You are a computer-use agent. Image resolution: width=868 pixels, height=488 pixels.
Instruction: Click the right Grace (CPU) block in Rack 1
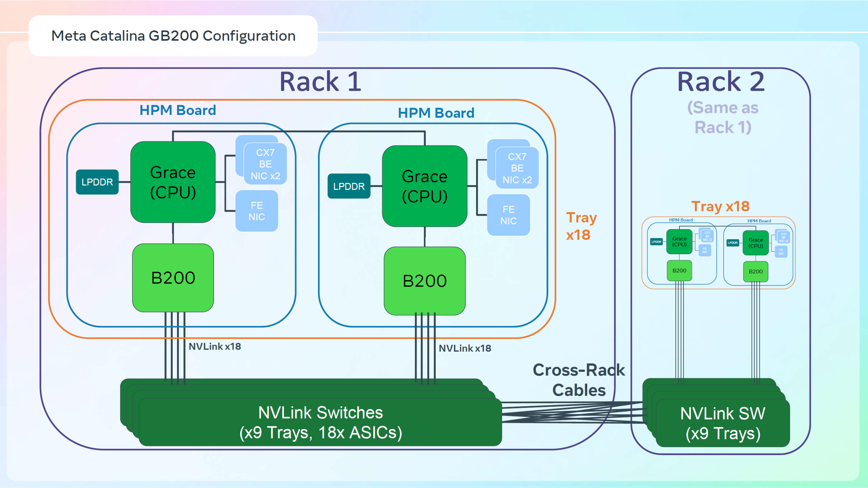click(425, 186)
